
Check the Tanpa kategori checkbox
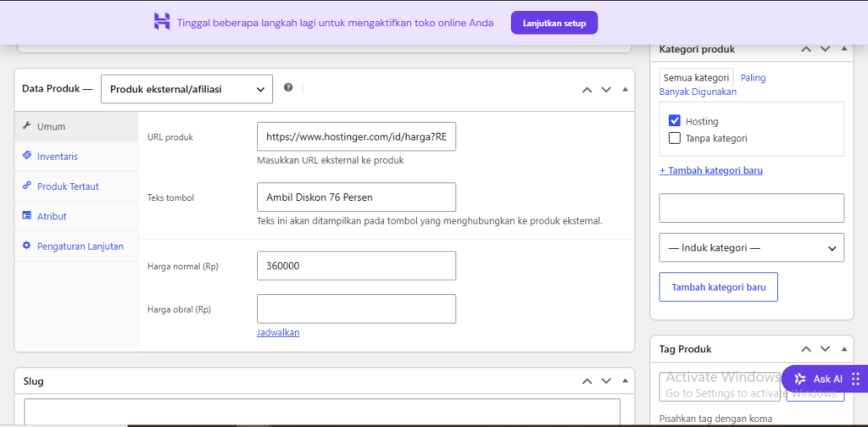(674, 138)
